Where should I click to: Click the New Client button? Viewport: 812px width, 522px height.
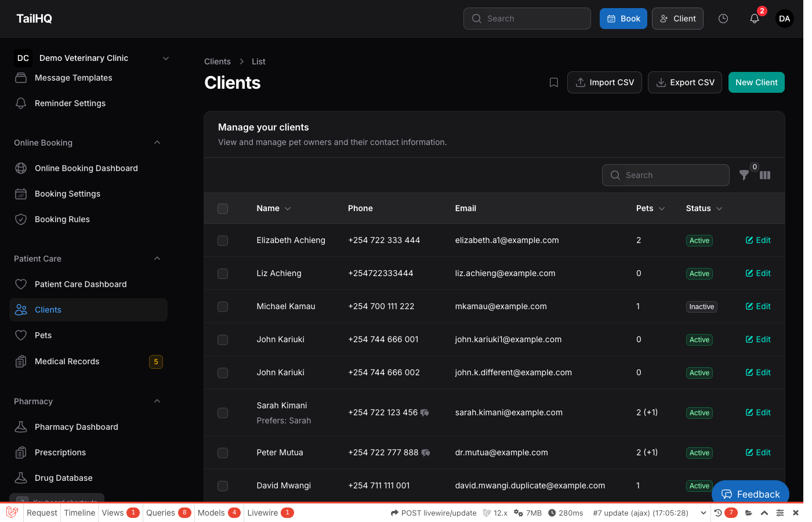click(x=756, y=82)
